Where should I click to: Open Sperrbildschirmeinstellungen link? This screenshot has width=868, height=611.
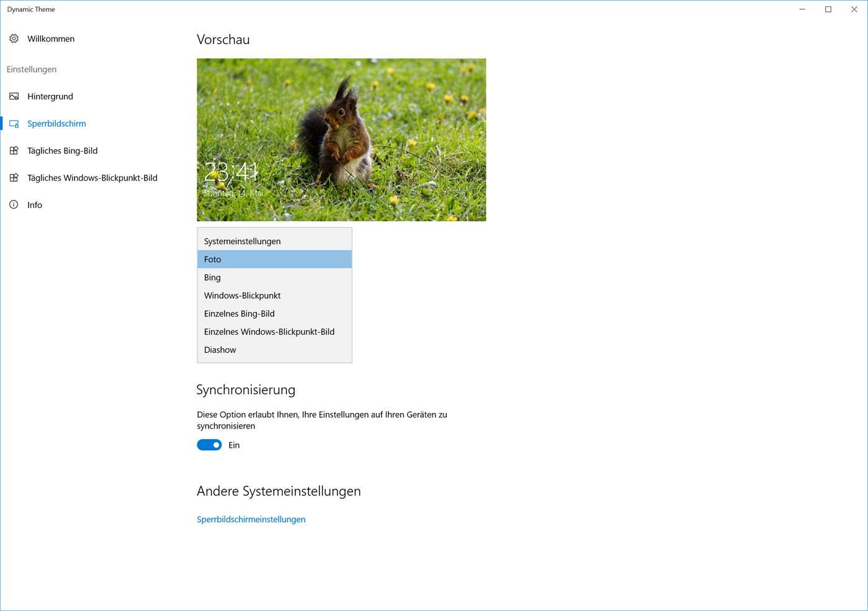[251, 519]
